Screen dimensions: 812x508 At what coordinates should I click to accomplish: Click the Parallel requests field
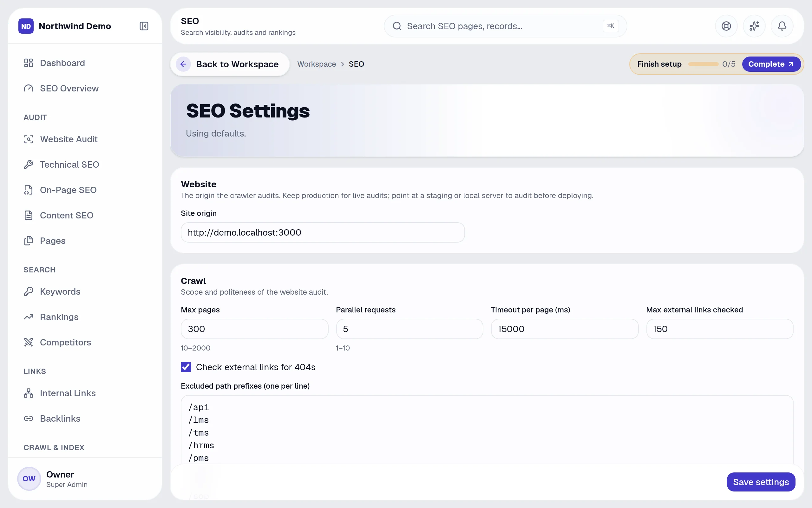[x=409, y=329]
